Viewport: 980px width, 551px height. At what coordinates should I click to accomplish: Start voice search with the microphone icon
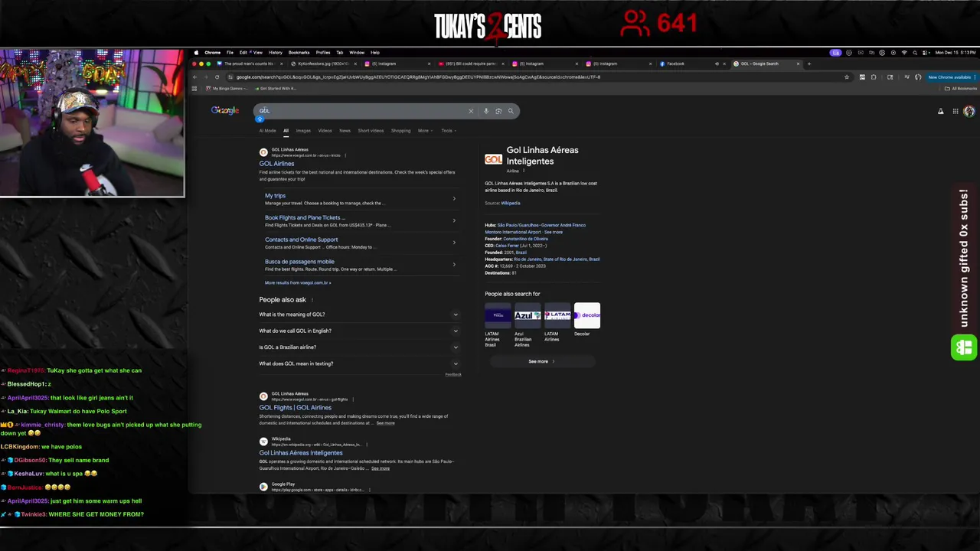485,111
